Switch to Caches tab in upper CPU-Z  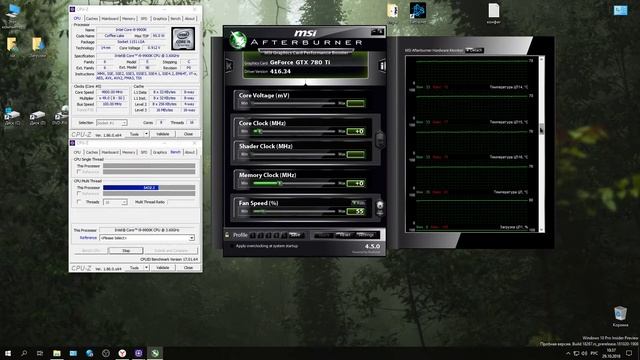(92, 19)
